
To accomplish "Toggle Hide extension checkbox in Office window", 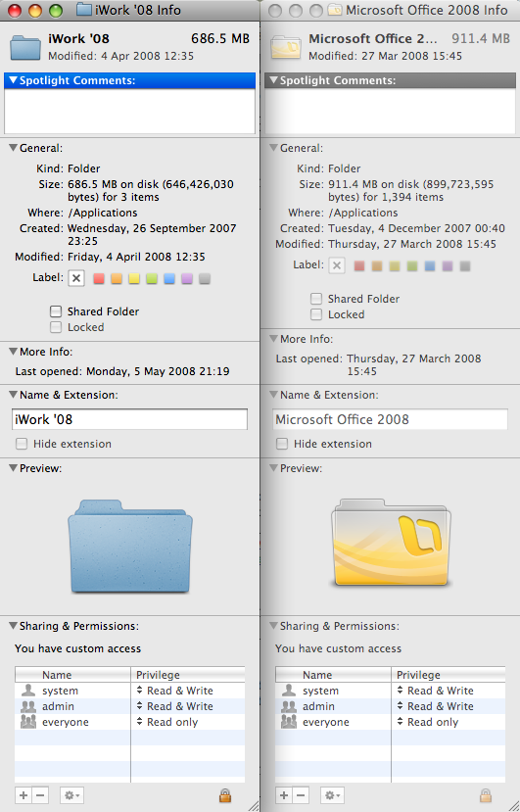I will pyautogui.click(x=282, y=444).
